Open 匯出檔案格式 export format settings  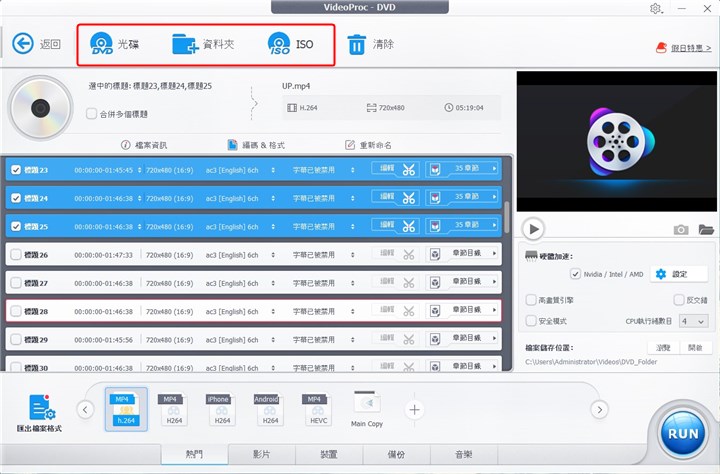[40, 413]
